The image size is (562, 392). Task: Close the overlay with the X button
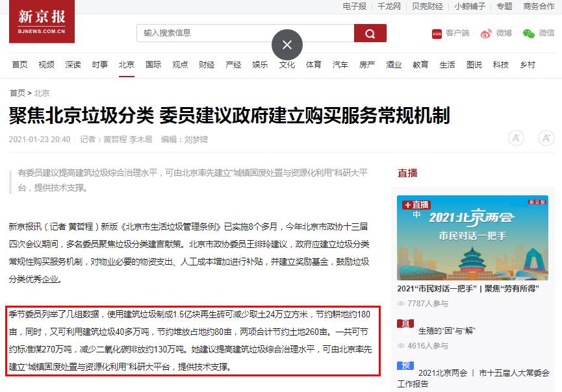(x=287, y=45)
